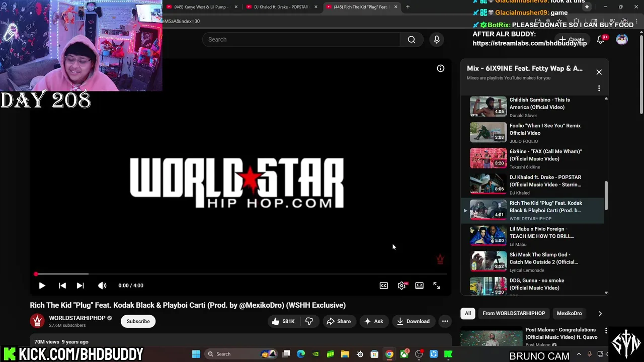Open Kick app in taskbar
644x362 pixels.
tap(448, 354)
